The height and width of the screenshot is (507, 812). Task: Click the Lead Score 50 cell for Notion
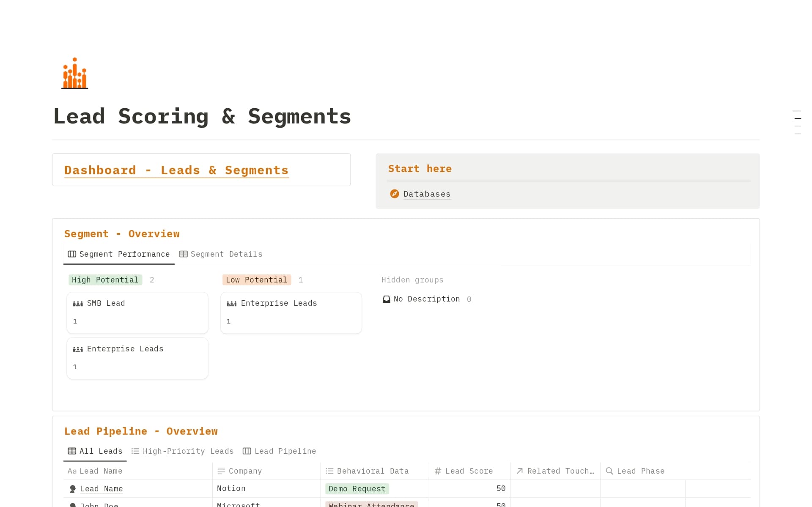pyautogui.click(x=470, y=488)
